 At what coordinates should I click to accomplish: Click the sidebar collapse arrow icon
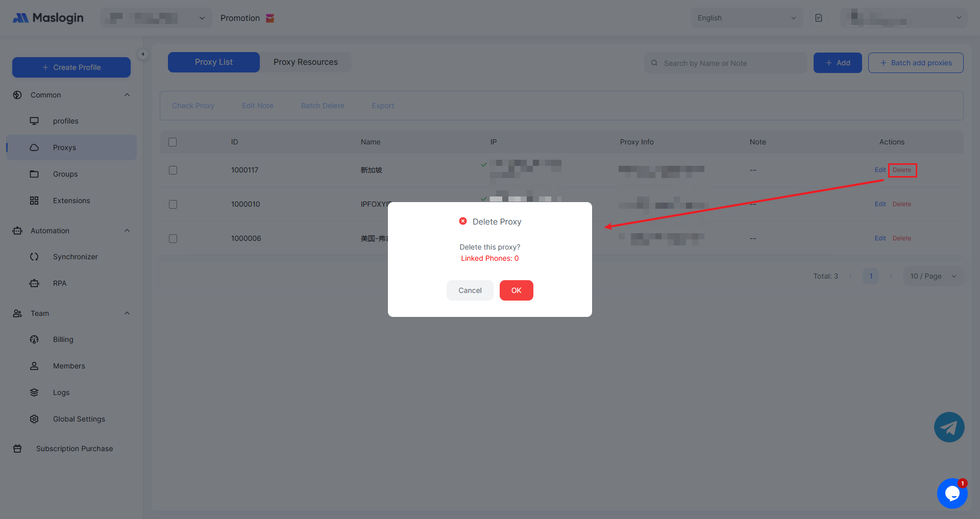coord(143,54)
